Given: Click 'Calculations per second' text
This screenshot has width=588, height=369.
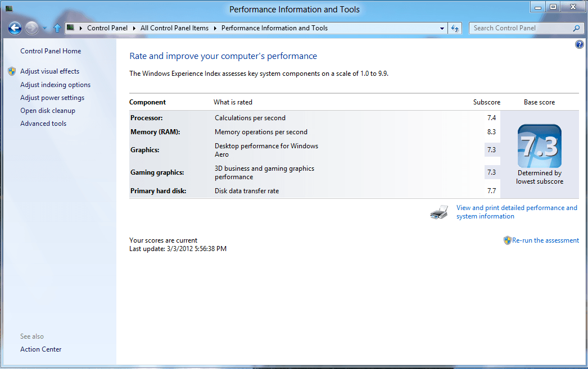Looking at the screenshot, I should coord(250,118).
